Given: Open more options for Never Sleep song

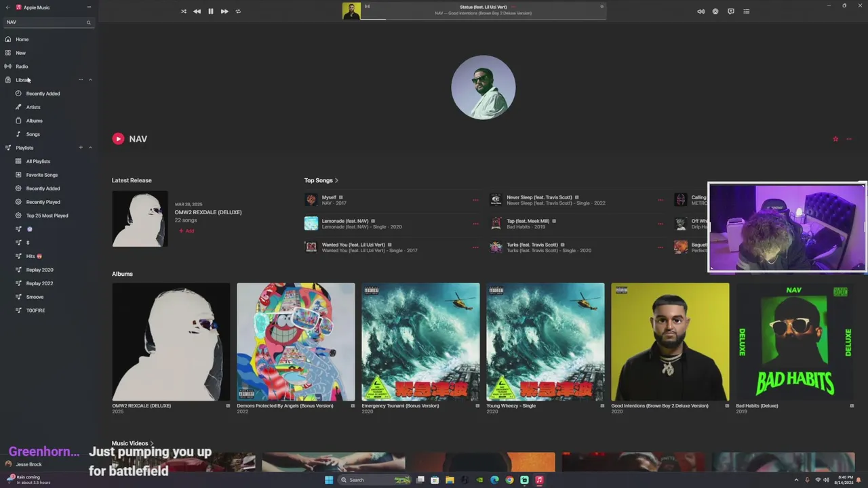Looking at the screenshot, I should [660, 200].
